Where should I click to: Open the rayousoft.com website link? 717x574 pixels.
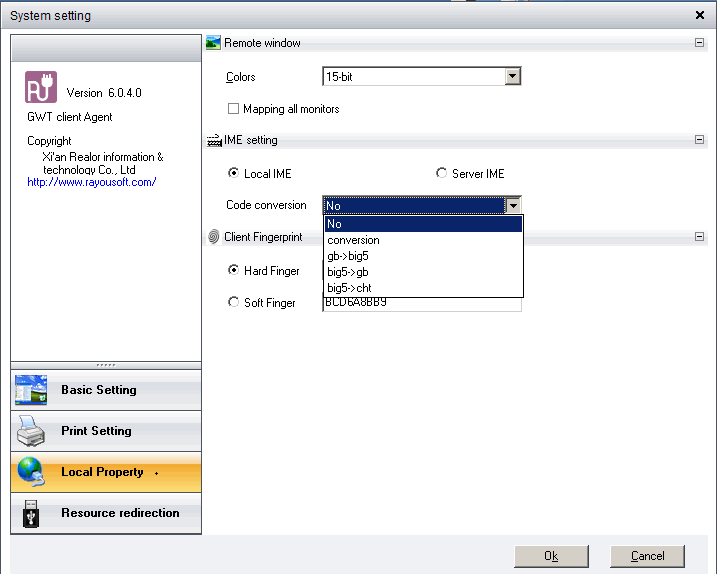click(91, 182)
